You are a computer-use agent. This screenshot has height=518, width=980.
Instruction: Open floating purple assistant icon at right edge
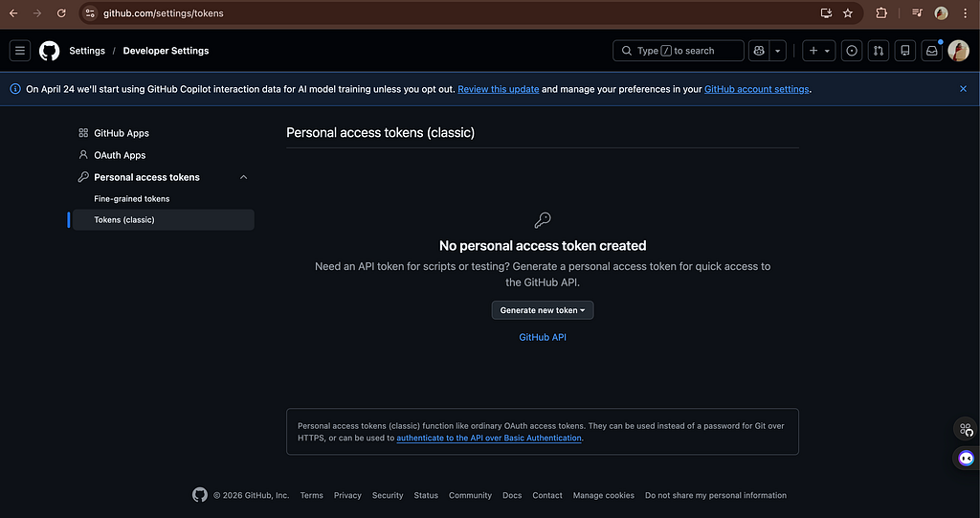click(967, 459)
